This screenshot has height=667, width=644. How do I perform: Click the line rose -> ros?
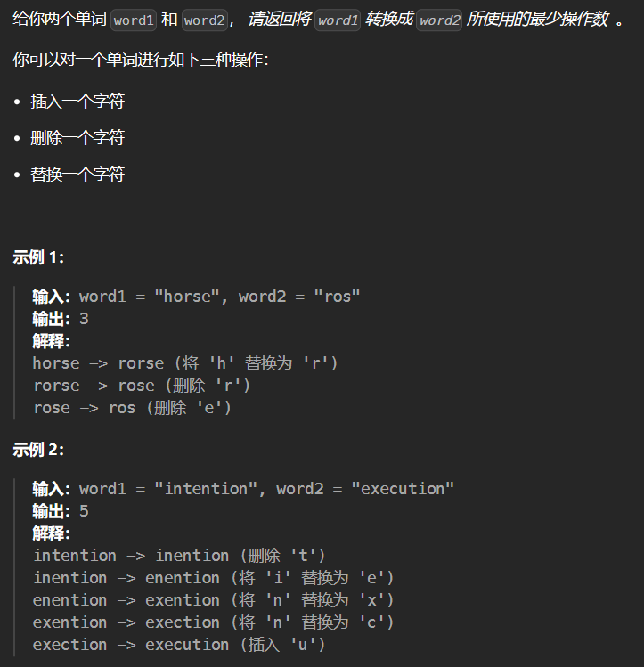[x=133, y=408]
